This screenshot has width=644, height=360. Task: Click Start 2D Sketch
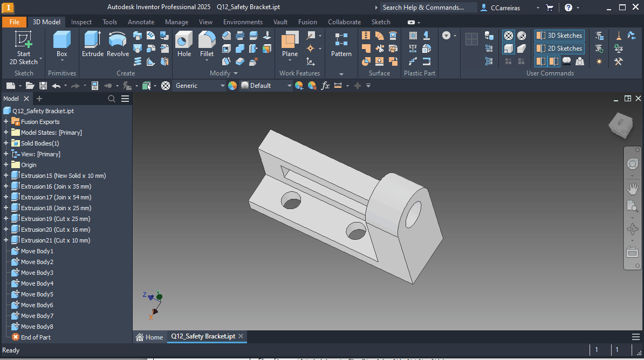(x=22, y=46)
